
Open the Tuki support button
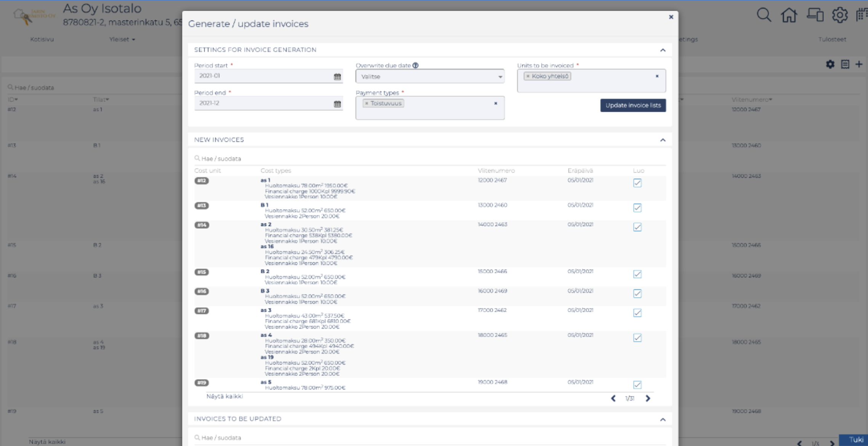[854, 440]
